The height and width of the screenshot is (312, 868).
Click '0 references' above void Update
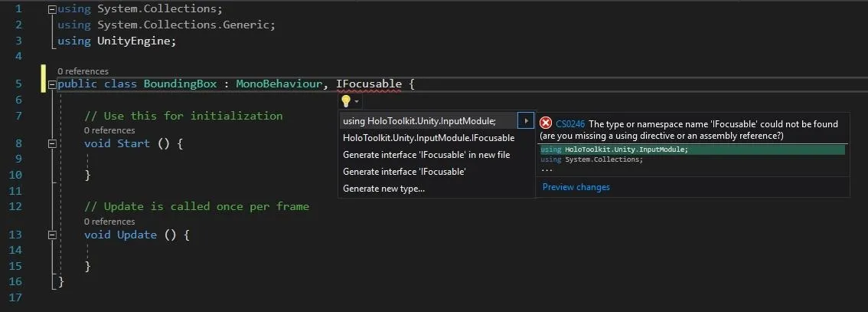tap(109, 221)
